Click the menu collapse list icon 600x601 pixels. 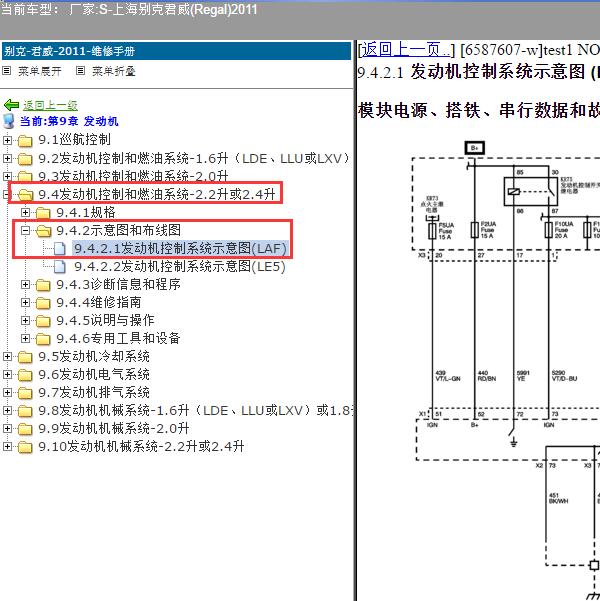coord(80,71)
